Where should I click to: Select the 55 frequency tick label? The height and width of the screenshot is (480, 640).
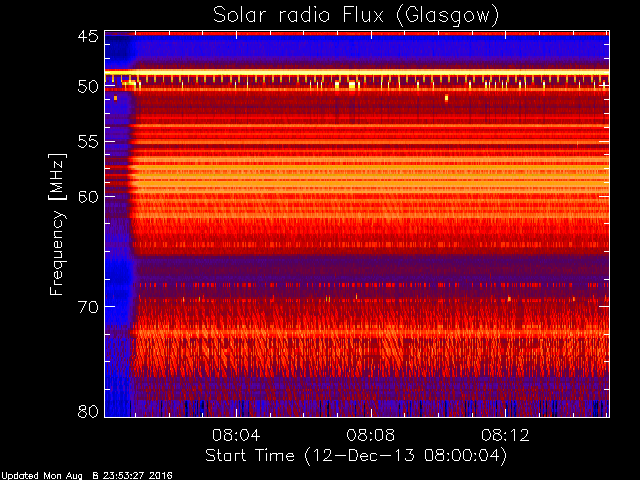(89, 142)
